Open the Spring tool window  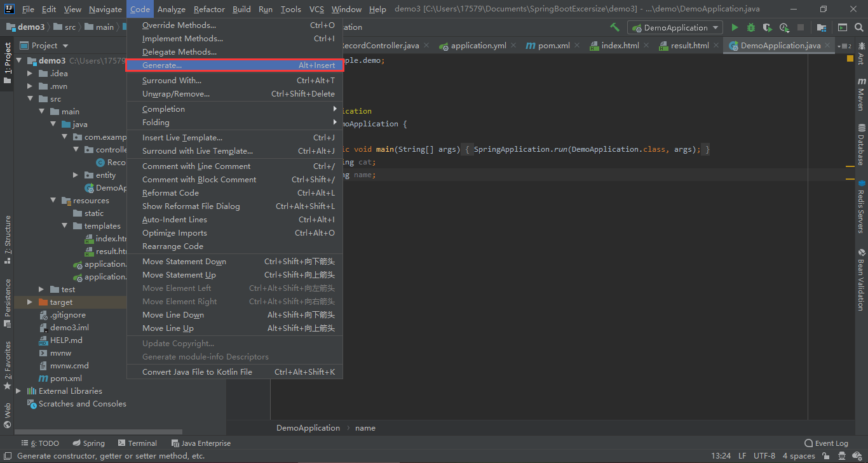pyautogui.click(x=88, y=443)
